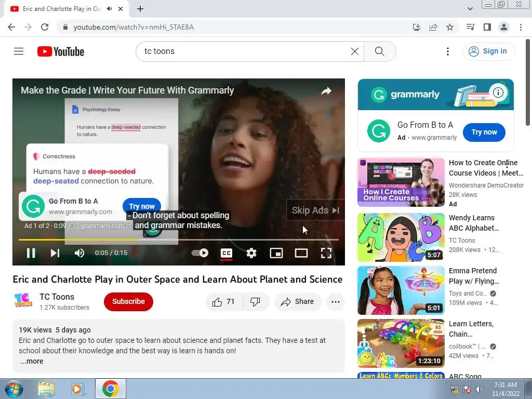532x399 pixels.
Task: Open Chrome profile avatar
Action: point(504,27)
